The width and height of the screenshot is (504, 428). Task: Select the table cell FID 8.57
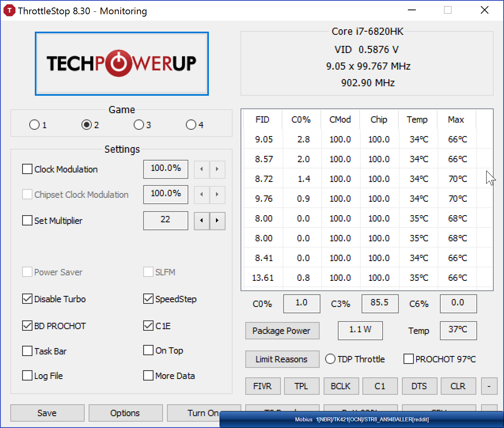pos(264,159)
